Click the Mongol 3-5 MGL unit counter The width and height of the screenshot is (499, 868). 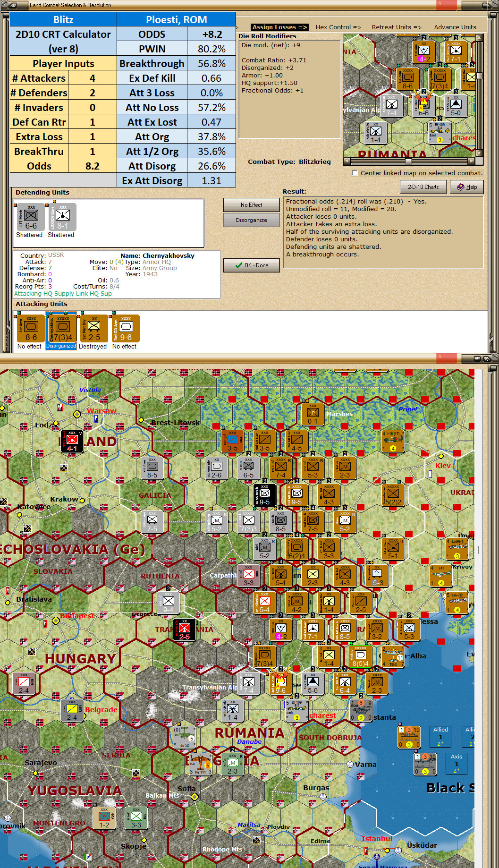pyautogui.click(x=233, y=441)
